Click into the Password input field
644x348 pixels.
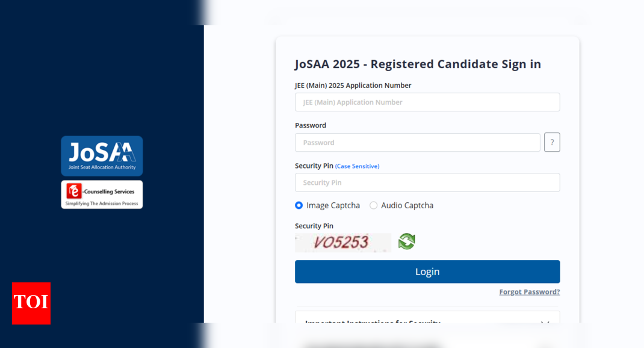coord(417,143)
